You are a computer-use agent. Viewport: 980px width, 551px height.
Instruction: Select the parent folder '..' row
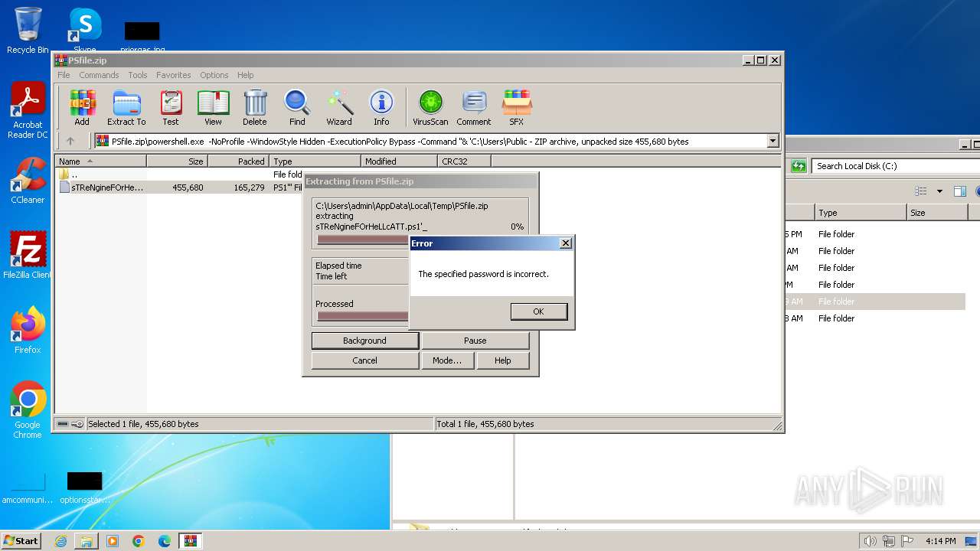click(x=180, y=174)
